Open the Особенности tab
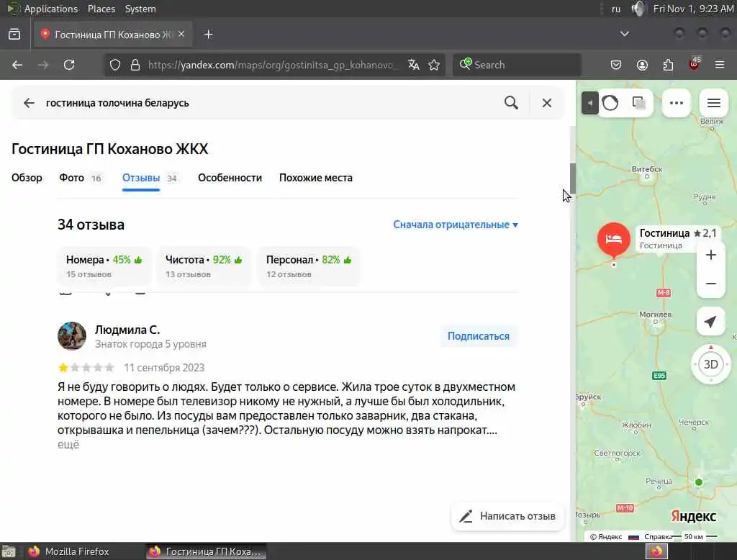This screenshot has width=737, height=560. pos(230,178)
